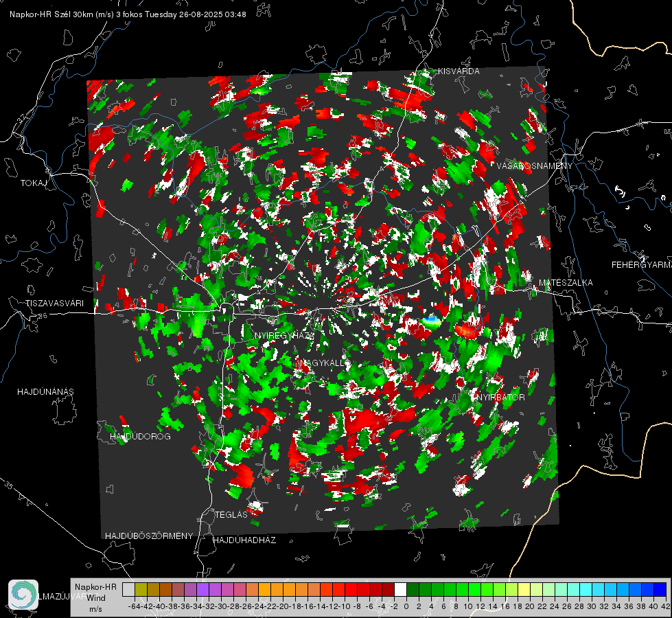Click the Napkor-HR Wind m/s legend label

[x=95, y=597]
